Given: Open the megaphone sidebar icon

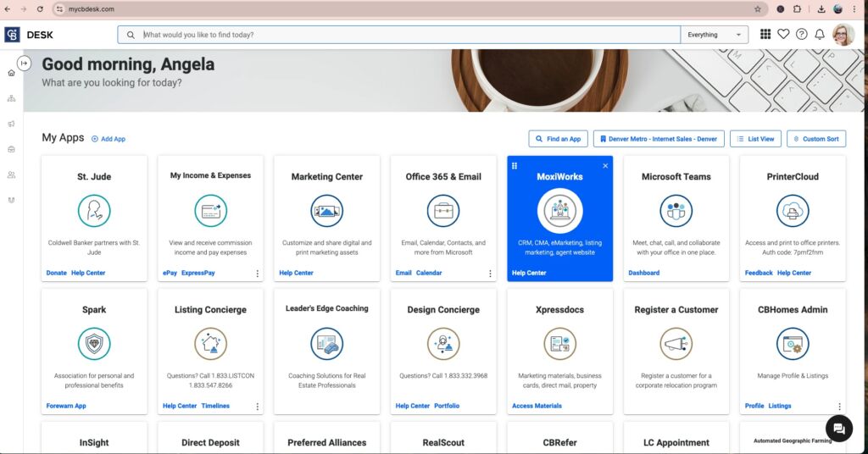Looking at the screenshot, I should 11,124.
